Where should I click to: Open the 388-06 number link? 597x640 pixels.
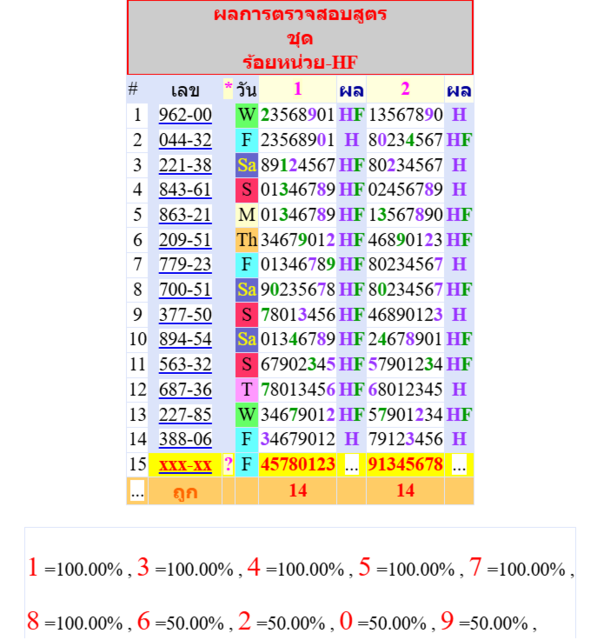(x=185, y=439)
